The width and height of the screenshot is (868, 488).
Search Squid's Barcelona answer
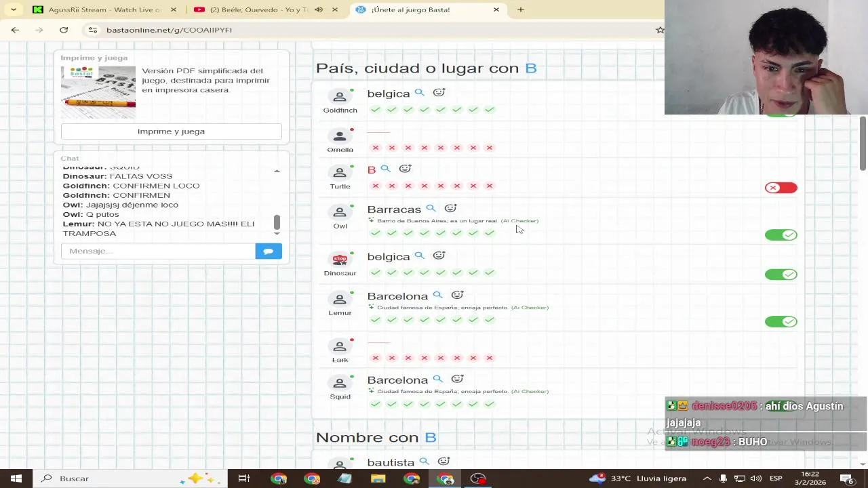(x=437, y=380)
